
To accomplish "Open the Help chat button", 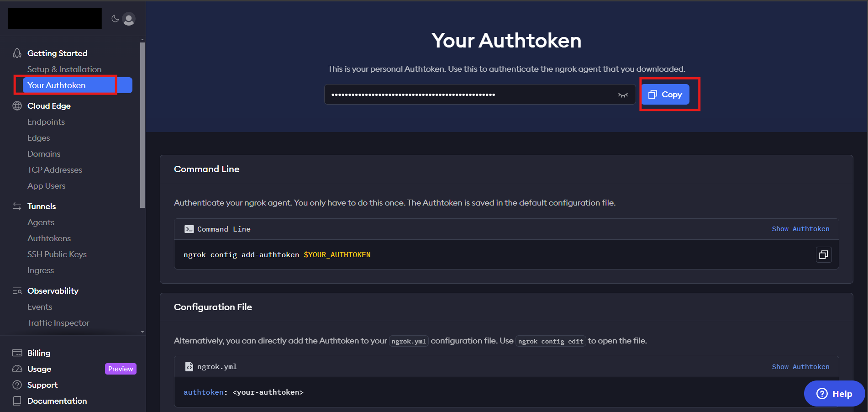I will click(834, 393).
